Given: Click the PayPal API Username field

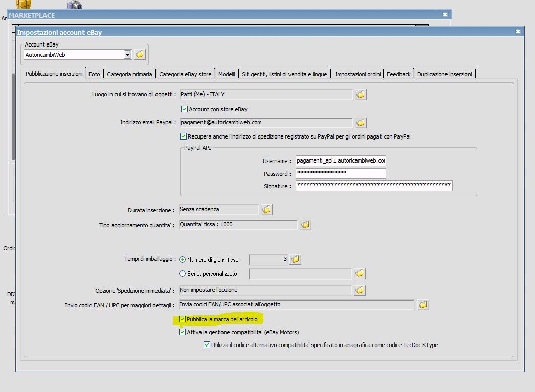Looking at the screenshot, I should point(341,160).
